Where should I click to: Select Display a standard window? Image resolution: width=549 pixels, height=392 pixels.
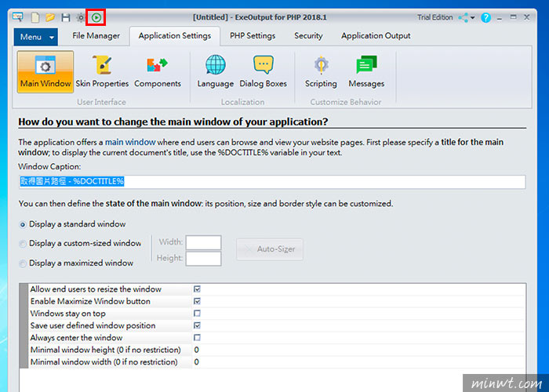pos(23,224)
